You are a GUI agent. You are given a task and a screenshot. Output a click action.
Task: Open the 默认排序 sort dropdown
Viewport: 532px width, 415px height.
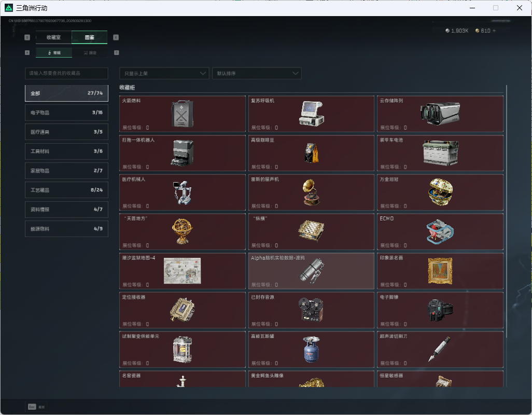[x=257, y=73]
